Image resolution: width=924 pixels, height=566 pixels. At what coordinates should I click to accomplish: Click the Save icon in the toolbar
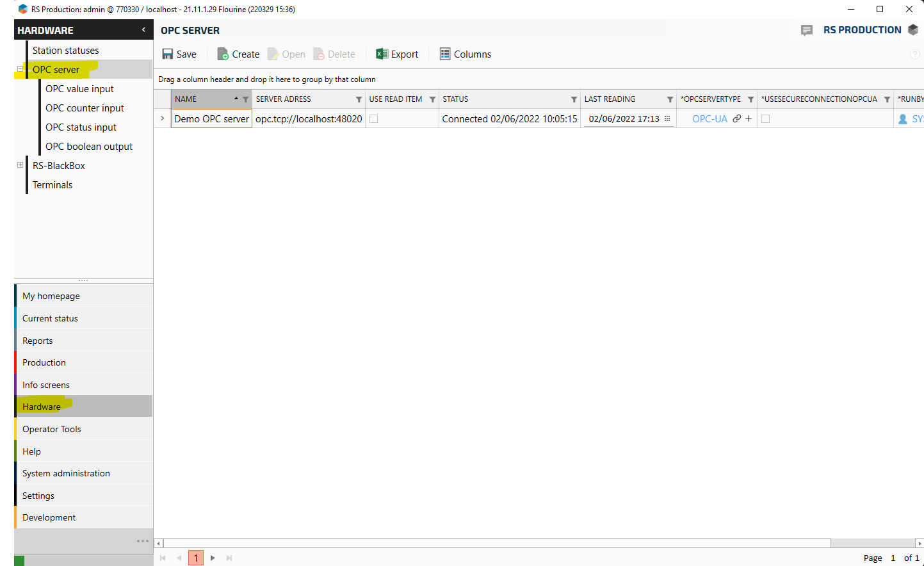(x=167, y=54)
